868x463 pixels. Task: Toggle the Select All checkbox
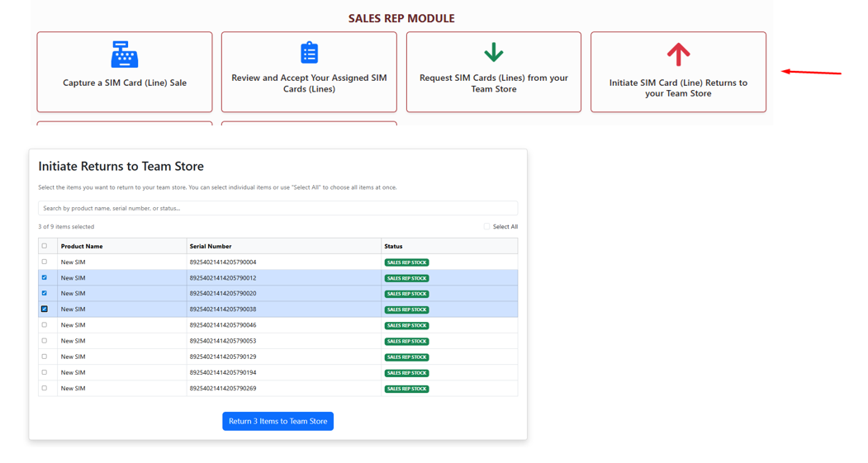click(487, 226)
